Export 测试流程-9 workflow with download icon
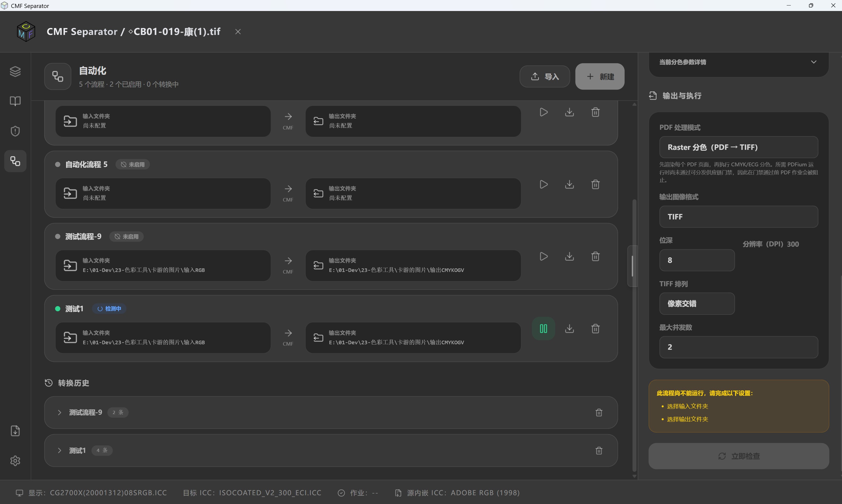842x504 pixels. 570,257
